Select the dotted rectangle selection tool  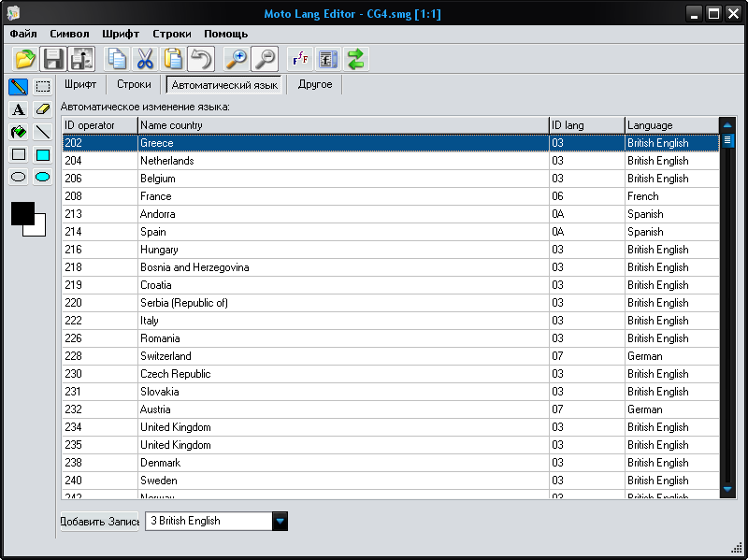[43, 87]
